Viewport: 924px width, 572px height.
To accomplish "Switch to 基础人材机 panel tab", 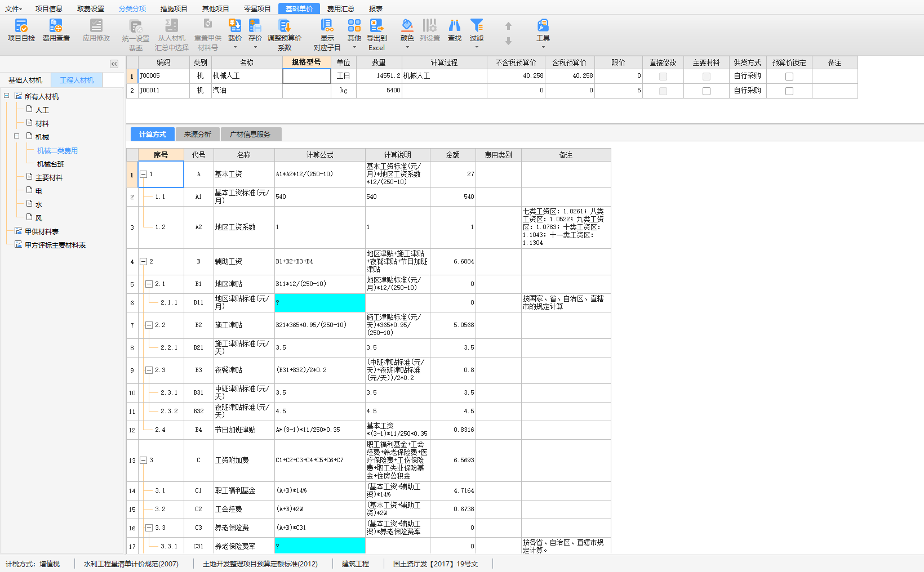I will pyautogui.click(x=25, y=81).
